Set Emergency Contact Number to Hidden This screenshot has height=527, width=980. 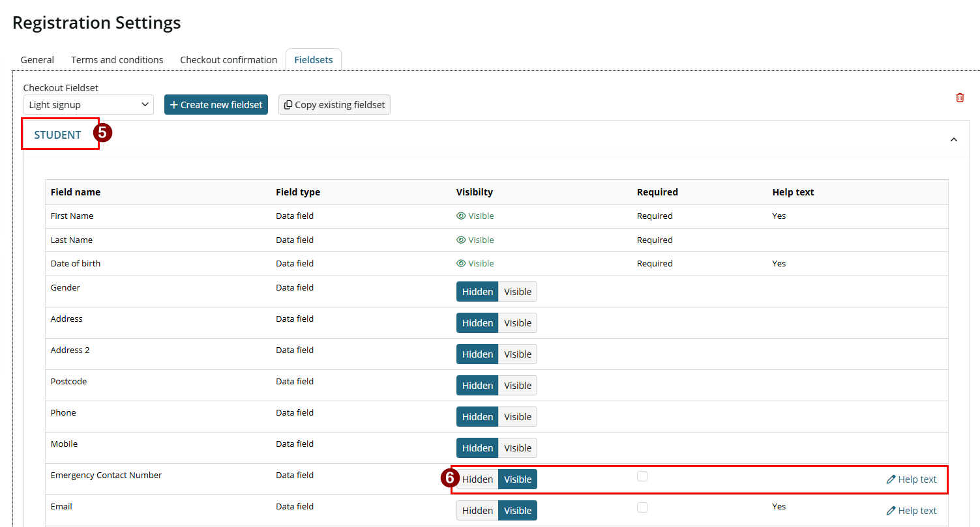pos(477,479)
